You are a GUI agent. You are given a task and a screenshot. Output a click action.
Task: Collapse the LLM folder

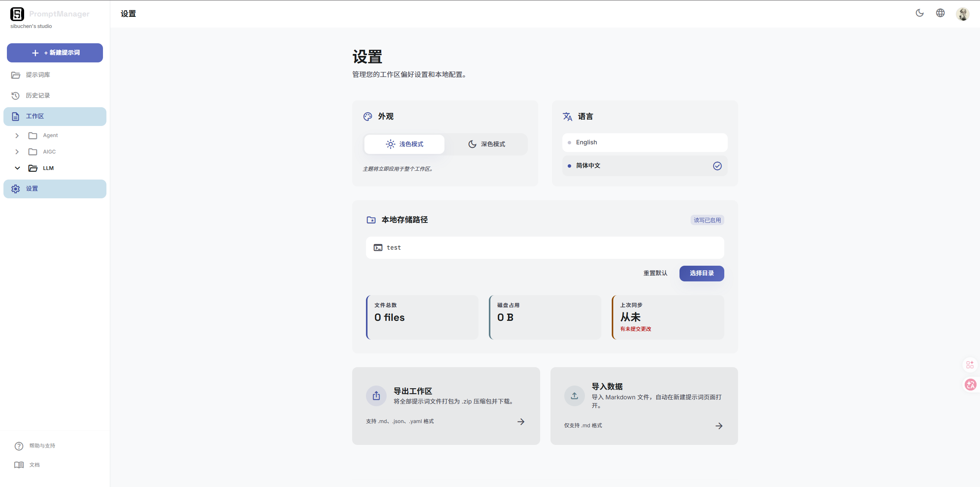pyautogui.click(x=17, y=168)
